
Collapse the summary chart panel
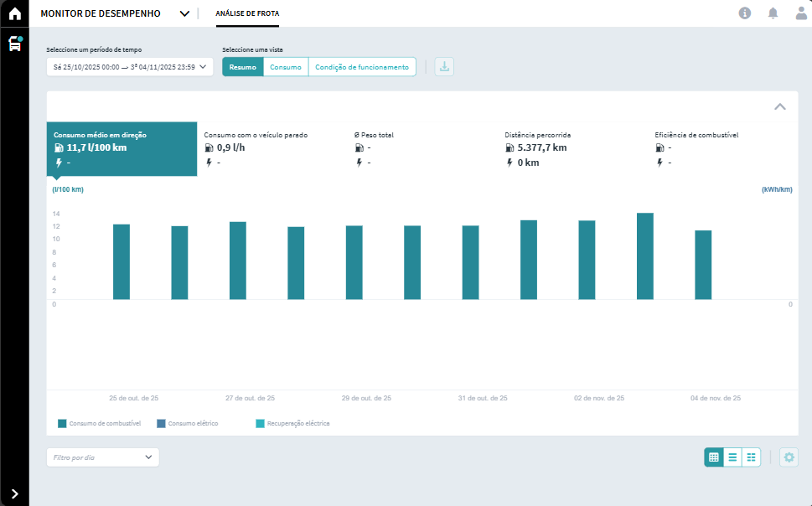click(779, 107)
